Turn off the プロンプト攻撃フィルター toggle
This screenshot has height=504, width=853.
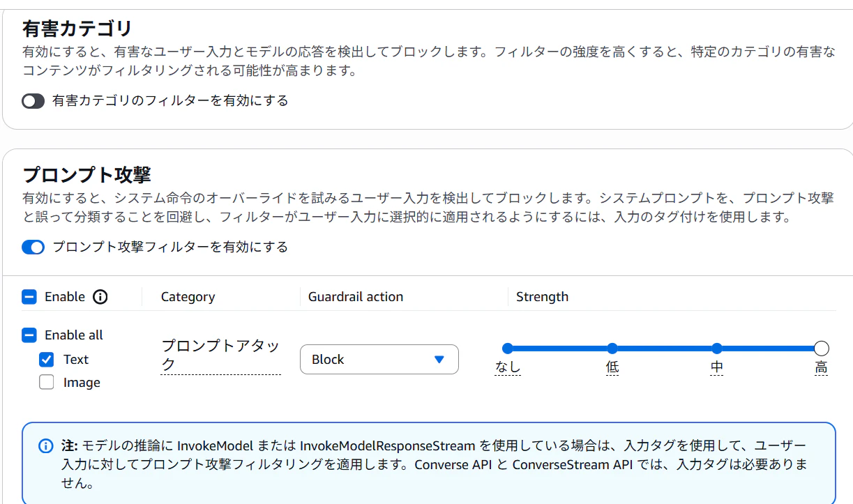[33, 247]
